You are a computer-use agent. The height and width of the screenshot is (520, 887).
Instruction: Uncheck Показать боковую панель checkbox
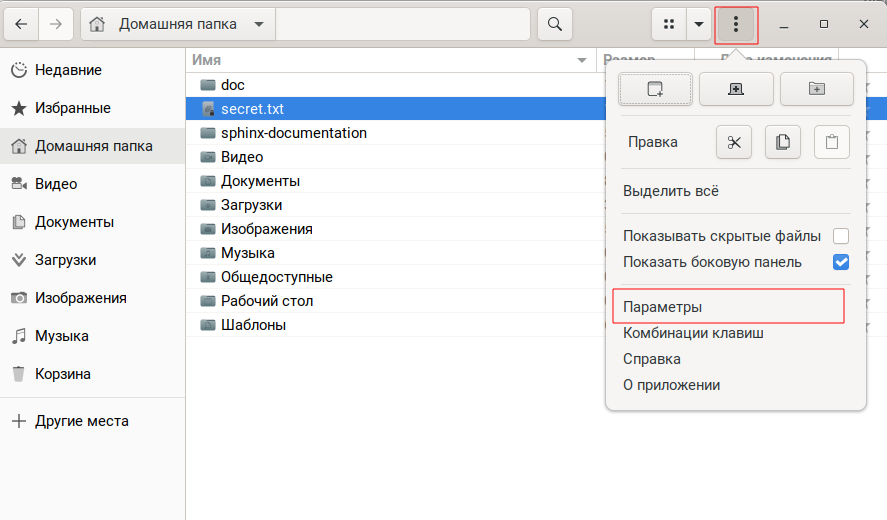841,262
